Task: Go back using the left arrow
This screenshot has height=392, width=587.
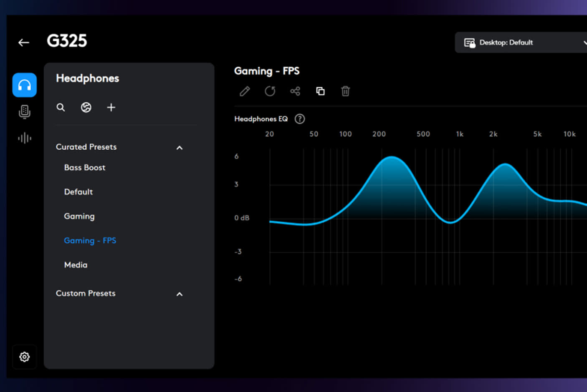Action: [x=24, y=43]
